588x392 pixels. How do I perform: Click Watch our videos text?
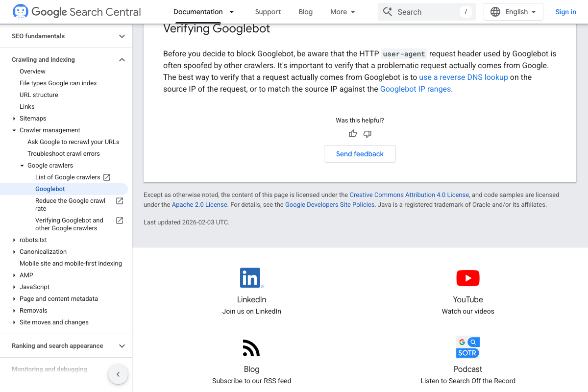point(468,311)
